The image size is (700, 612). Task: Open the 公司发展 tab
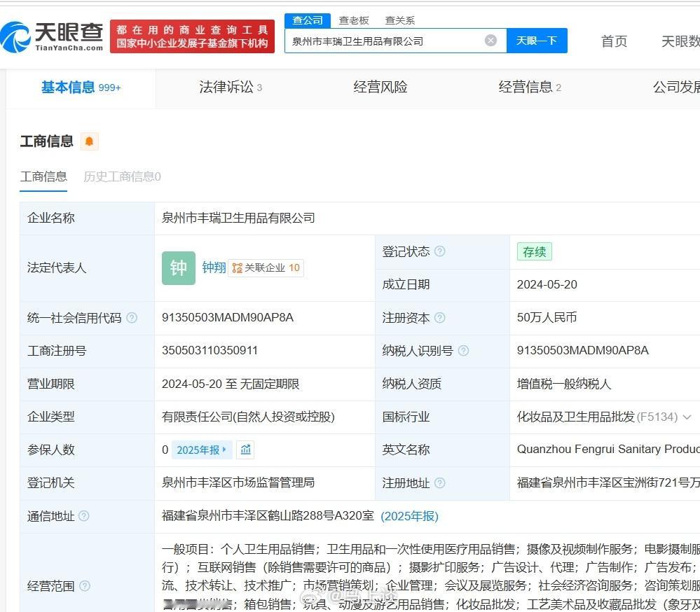point(676,88)
